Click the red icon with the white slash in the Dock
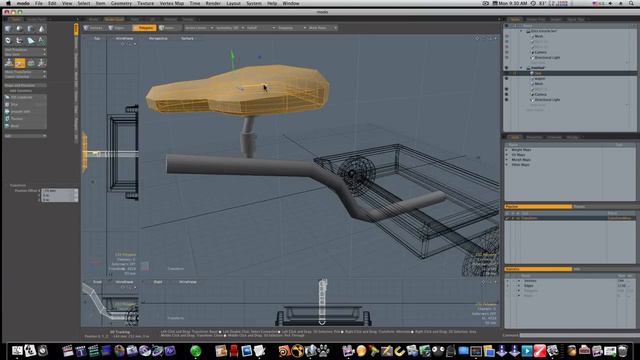 (540, 351)
